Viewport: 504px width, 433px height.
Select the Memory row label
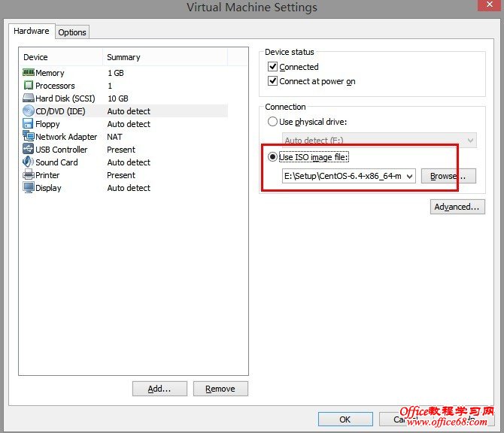[x=50, y=73]
